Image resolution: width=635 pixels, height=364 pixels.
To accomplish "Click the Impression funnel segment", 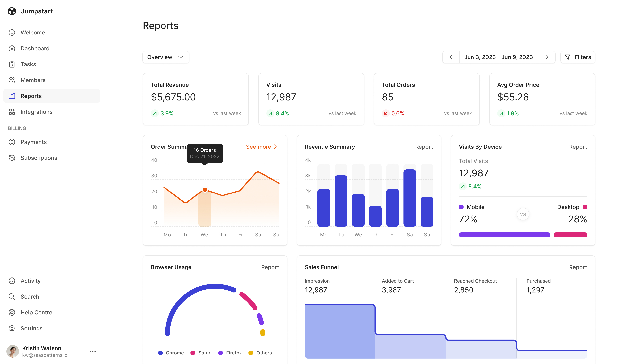I will (x=340, y=331).
